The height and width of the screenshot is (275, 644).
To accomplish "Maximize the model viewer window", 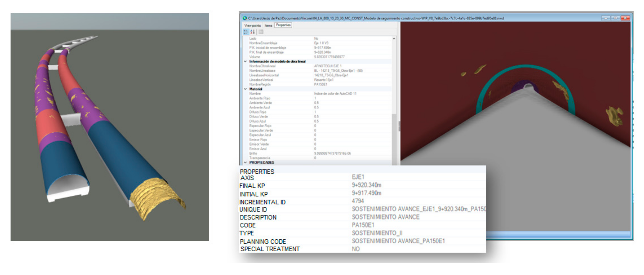I will click(615, 18).
